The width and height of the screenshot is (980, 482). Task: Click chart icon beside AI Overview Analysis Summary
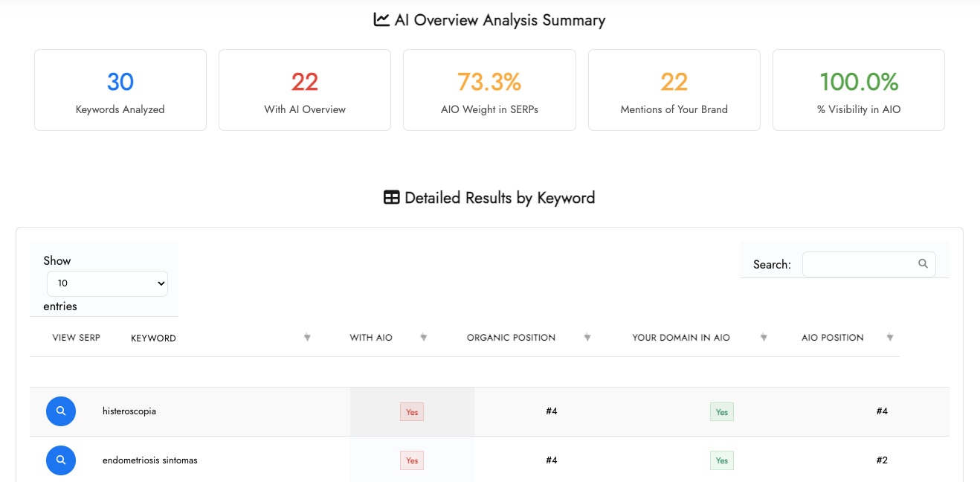click(x=381, y=20)
